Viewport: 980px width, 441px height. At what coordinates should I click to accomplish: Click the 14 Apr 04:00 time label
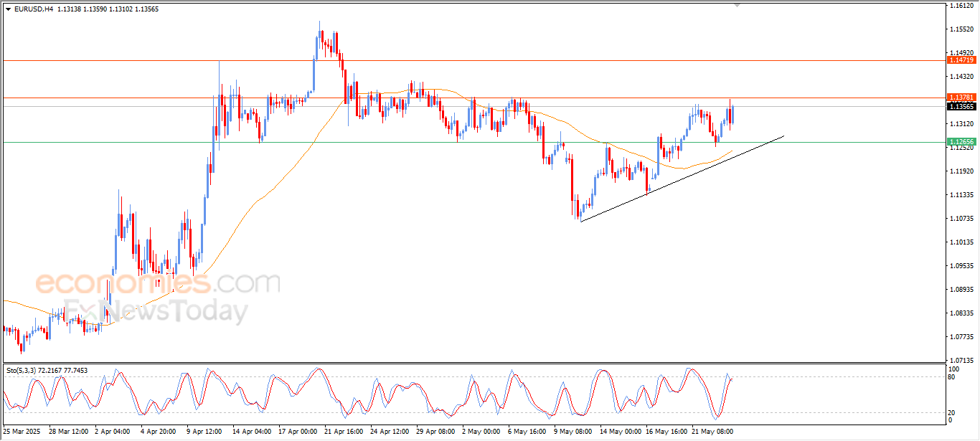[253, 432]
